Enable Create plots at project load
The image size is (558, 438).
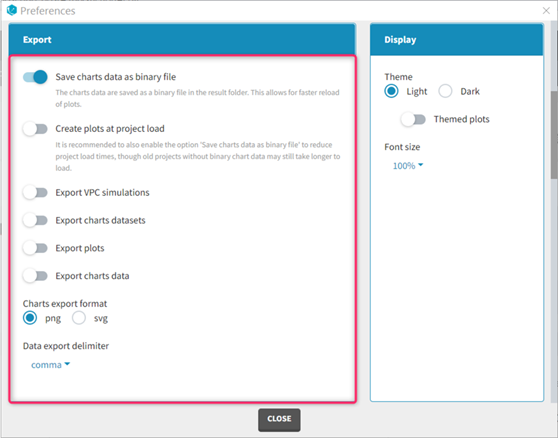pyautogui.click(x=35, y=129)
